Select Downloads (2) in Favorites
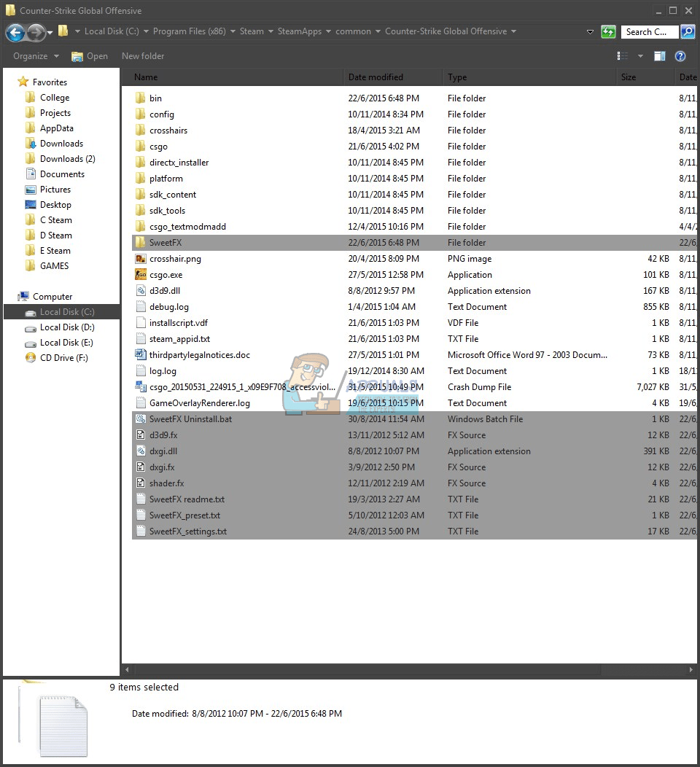700x767 pixels. coord(68,158)
